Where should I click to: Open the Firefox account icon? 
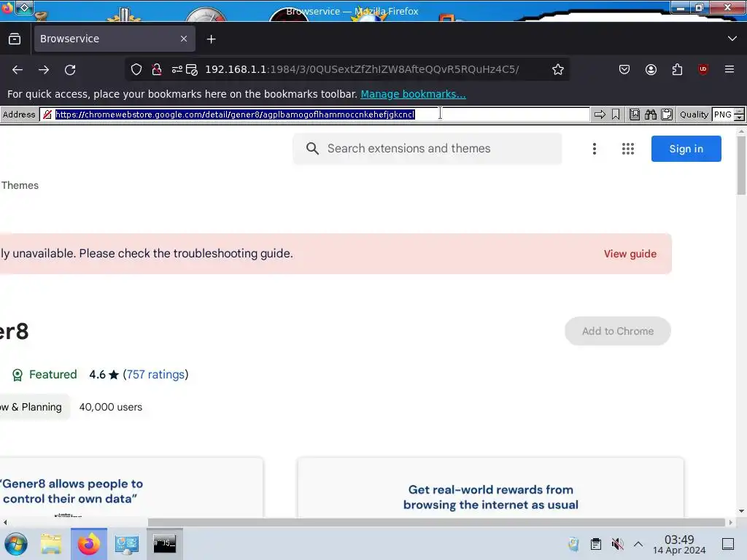tap(651, 69)
